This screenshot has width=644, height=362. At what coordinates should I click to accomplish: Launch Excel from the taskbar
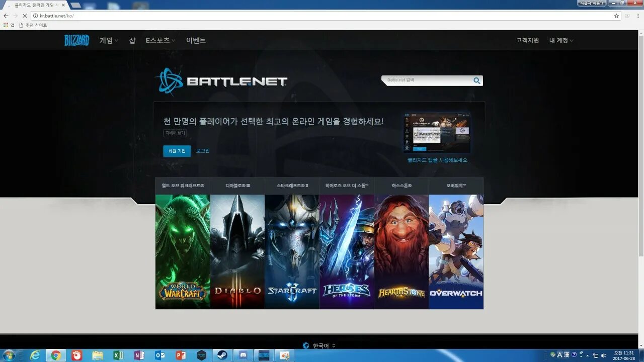point(118,355)
